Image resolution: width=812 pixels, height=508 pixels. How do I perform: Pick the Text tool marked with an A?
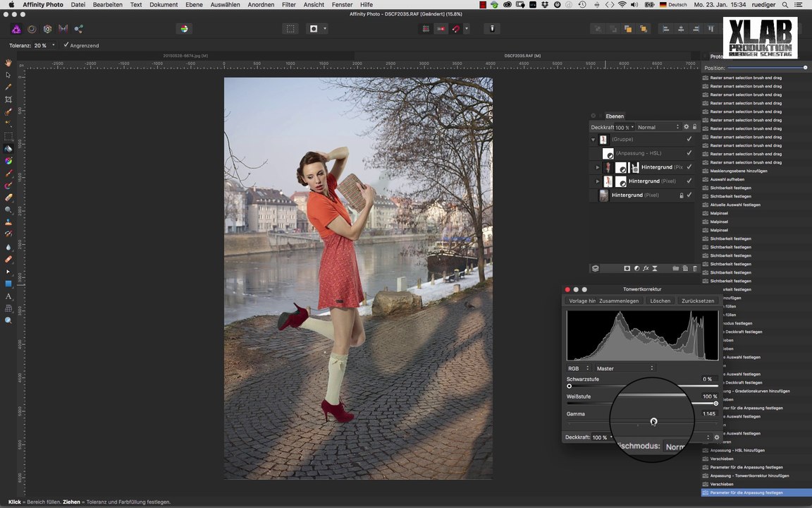(x=8, y=296)
